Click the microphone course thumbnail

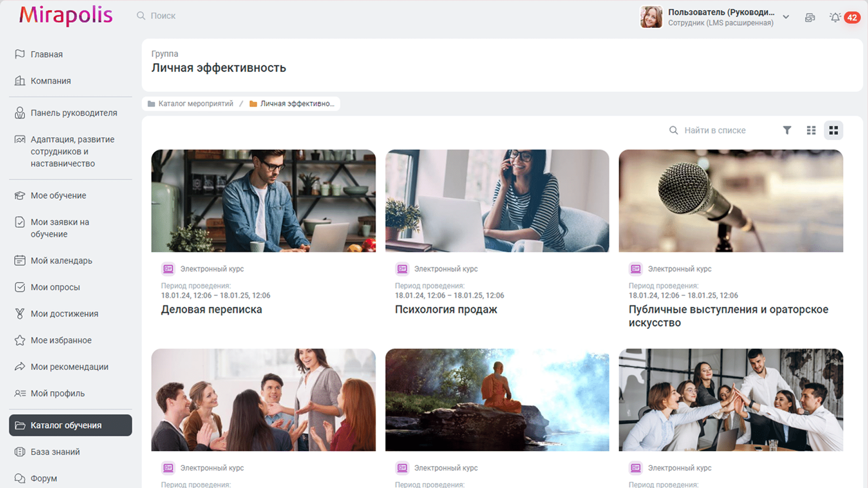pyautogui.click(x=731, y=201)
